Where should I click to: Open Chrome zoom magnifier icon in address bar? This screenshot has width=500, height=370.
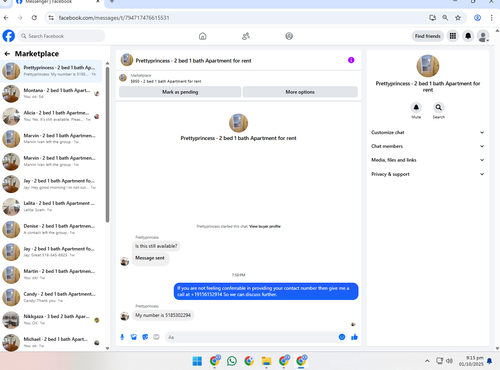tap(445, 18)
